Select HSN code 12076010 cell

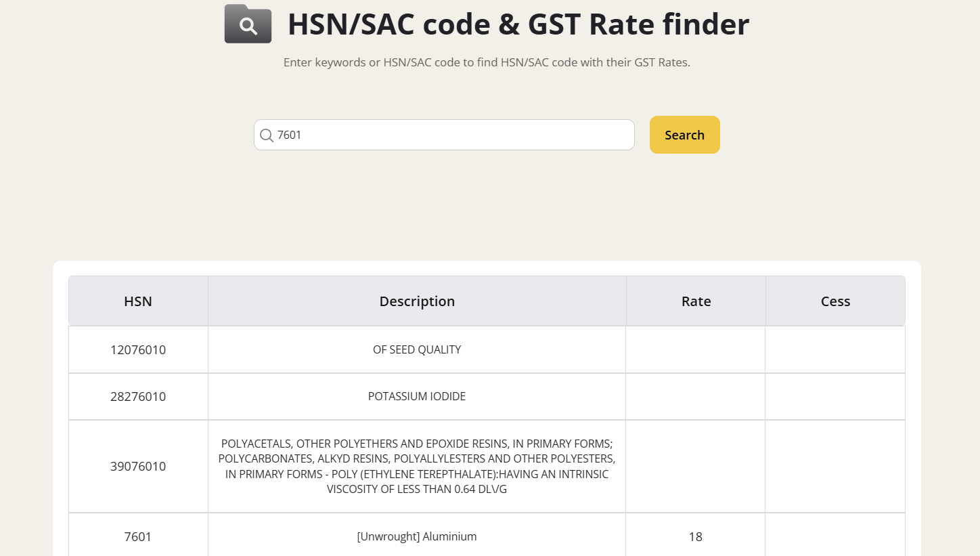click(x=138, y=350)
